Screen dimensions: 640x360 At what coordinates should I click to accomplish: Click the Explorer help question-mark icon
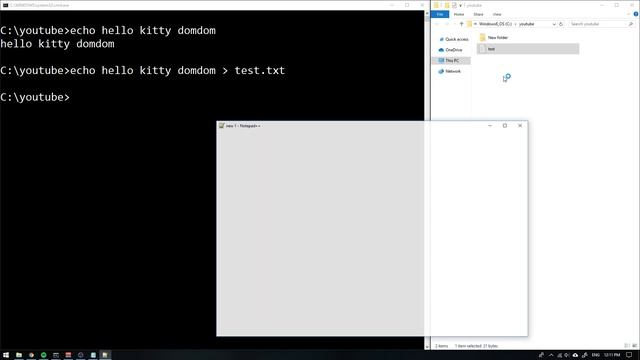tap(636, 14)
